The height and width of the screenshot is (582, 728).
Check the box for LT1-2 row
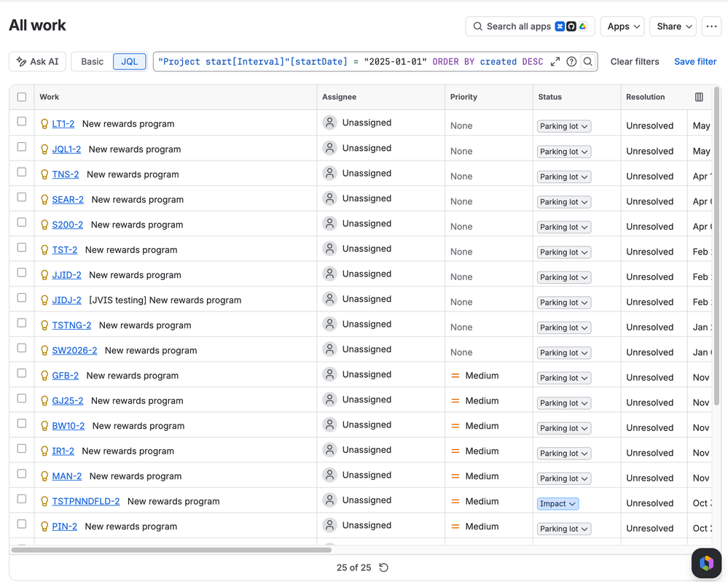[22, 121]
